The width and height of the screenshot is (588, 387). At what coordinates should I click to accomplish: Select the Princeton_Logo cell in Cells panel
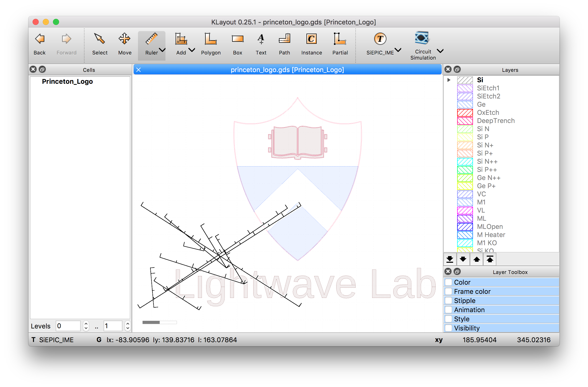click(x=67, y=81)
